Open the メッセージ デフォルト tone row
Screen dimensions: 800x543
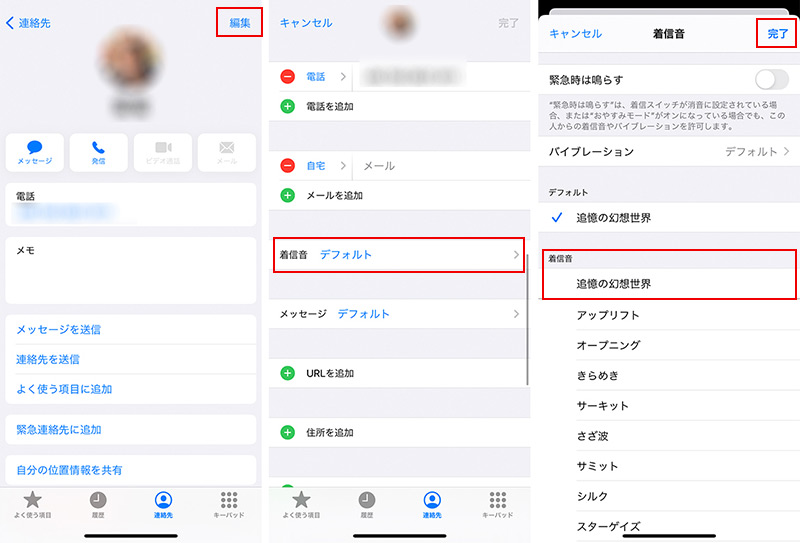(x=398, y=314)
